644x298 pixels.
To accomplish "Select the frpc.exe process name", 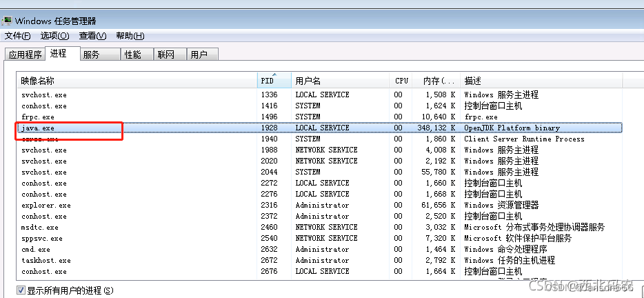I will click(x=38, y=117).
